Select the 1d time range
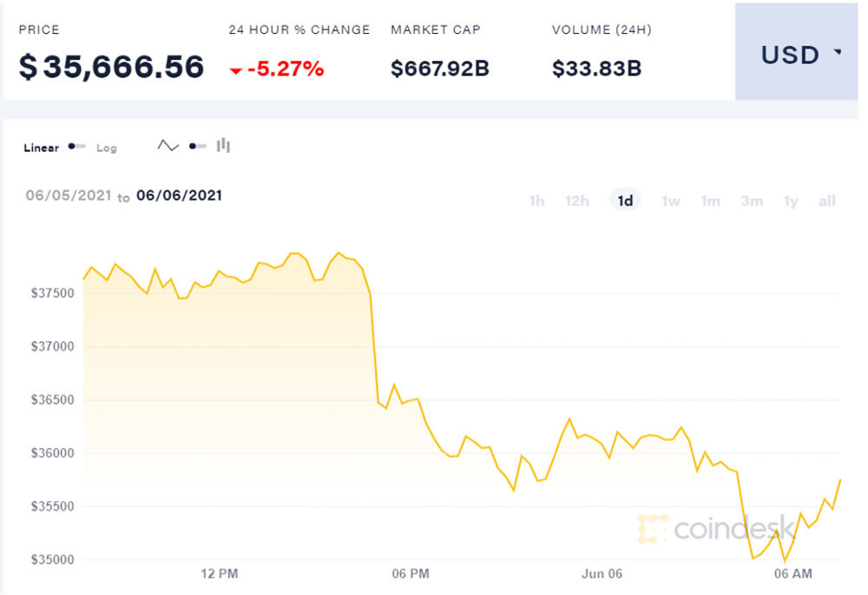The width and height of the screenshot is (868, 595). click(625, 202)
